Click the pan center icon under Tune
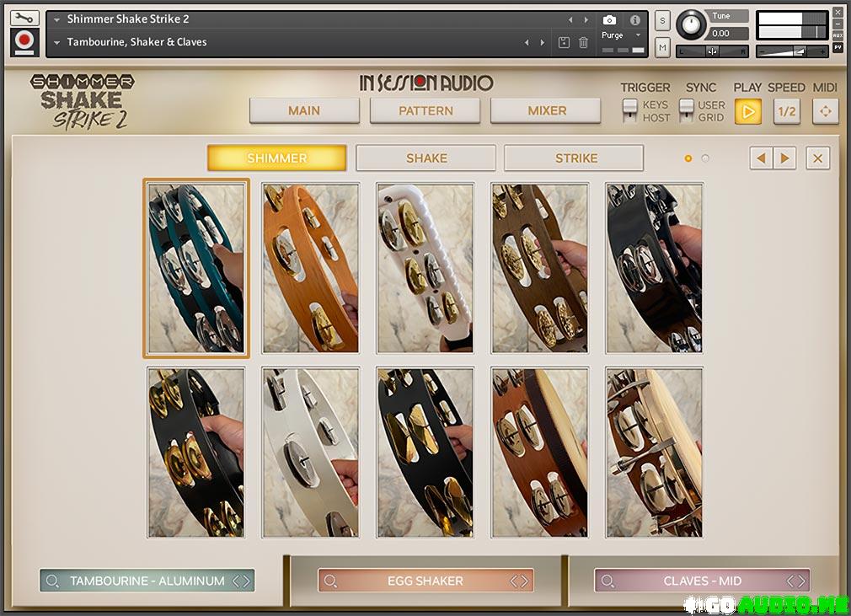Image resolution: width=851 pixels, height=616 pixels. point(712,51)
